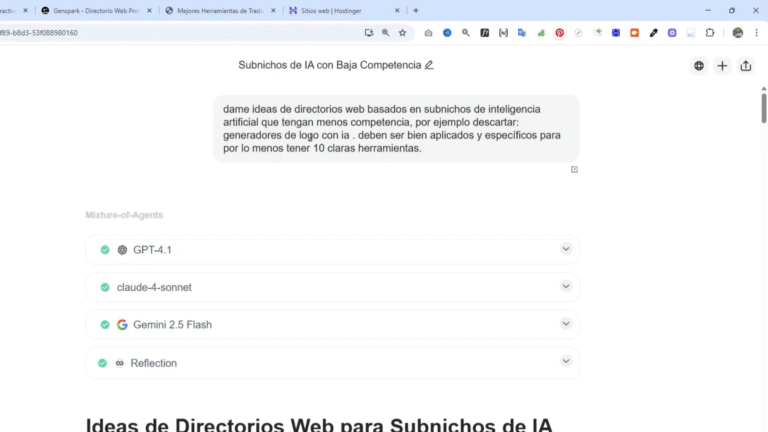This screenshot has height=432, width=768.
Task: Close the Hostinger tab
Action: [397, 10]
